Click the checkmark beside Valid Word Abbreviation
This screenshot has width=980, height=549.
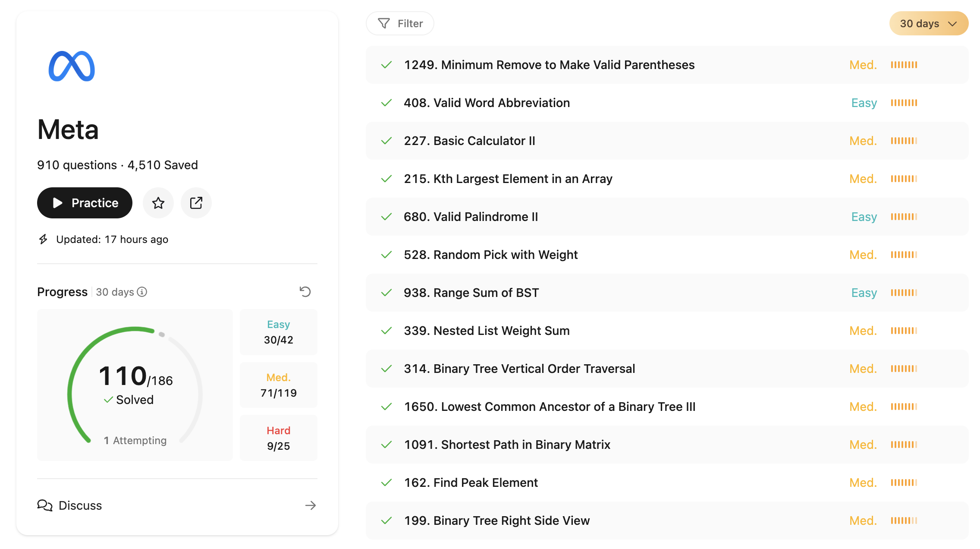[x=386, y=103]
